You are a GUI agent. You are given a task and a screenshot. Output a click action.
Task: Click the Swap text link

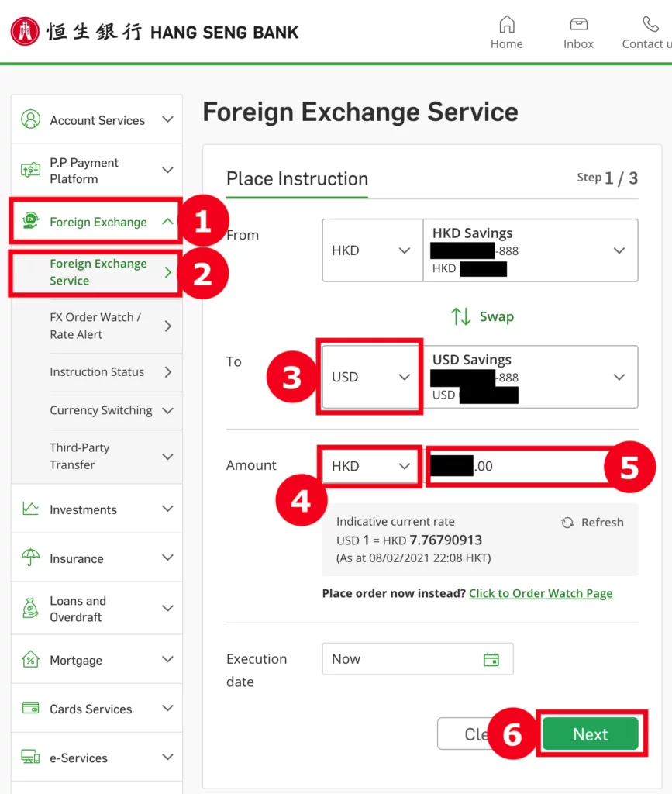(496, 316)
